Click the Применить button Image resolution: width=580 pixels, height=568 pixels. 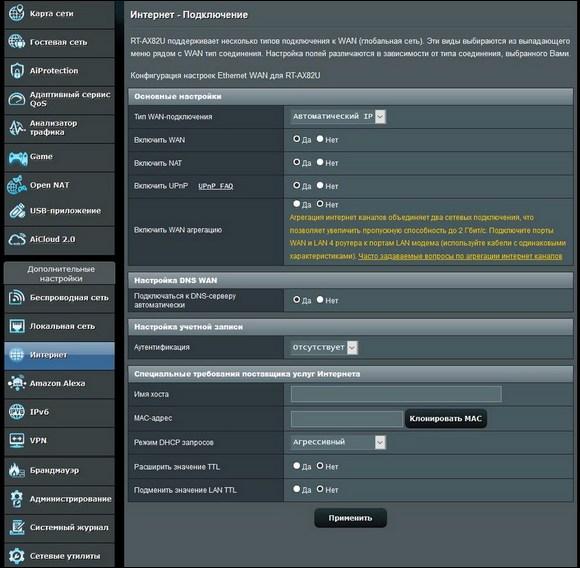click(x=350, y=518)
